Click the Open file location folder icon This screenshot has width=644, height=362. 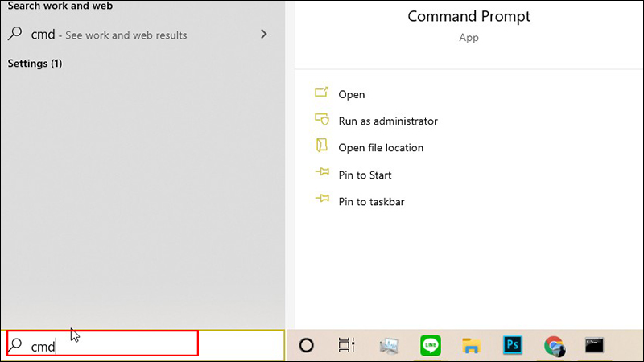click(x=322, y=147)
